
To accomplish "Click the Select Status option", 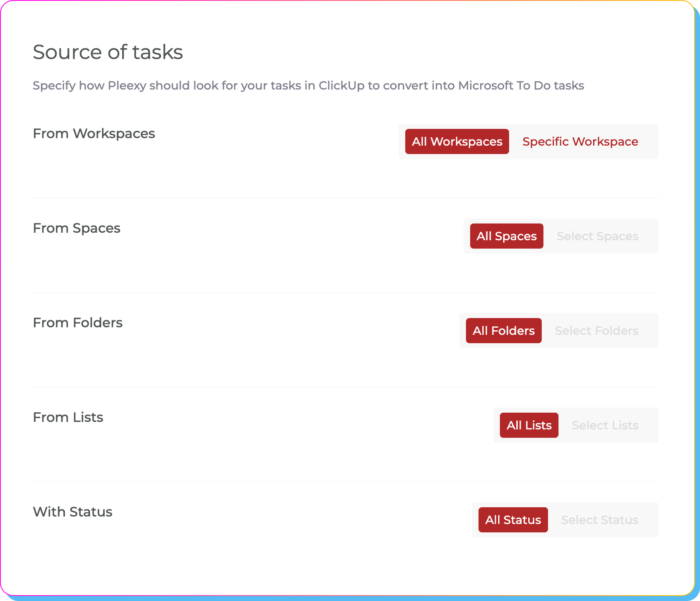I will click(x=600, y=520).
